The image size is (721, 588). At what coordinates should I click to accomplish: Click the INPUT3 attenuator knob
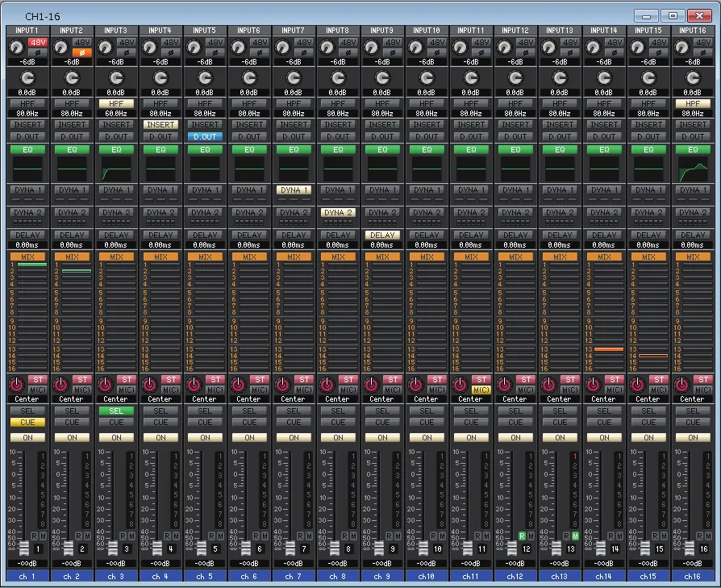[x=116, y=78]
